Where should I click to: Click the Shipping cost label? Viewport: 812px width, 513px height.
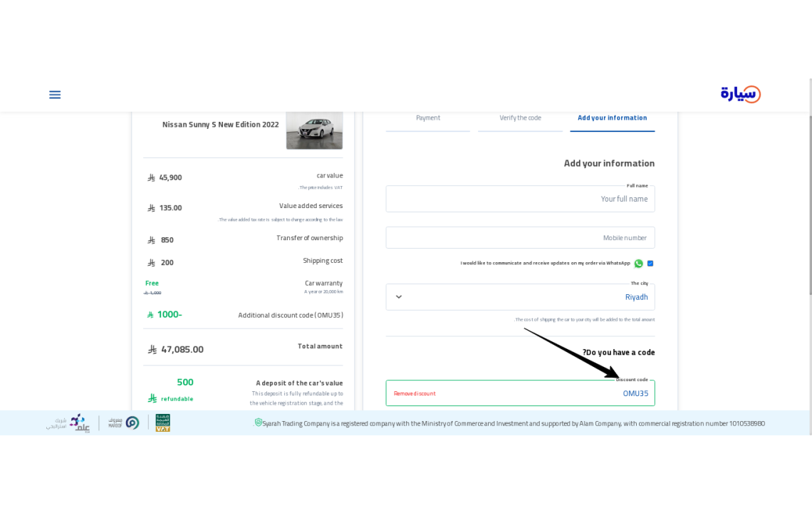[x=323, y=261]
